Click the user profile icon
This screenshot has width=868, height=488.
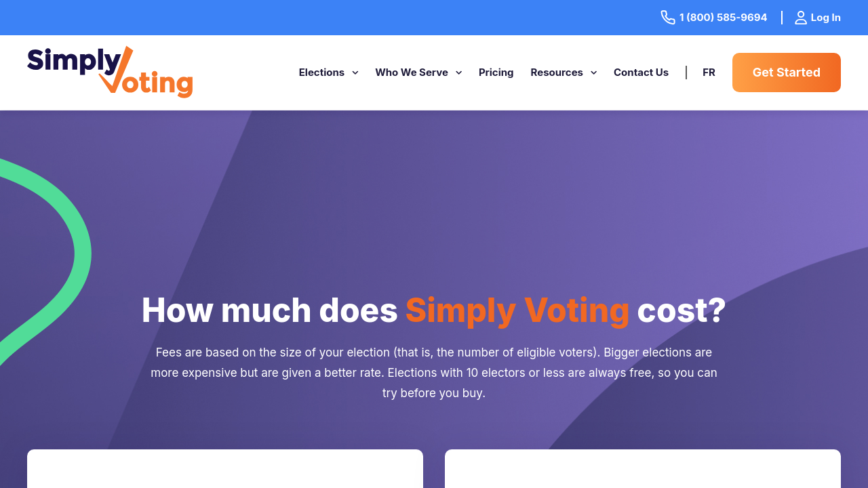click(x=801, y=18)
